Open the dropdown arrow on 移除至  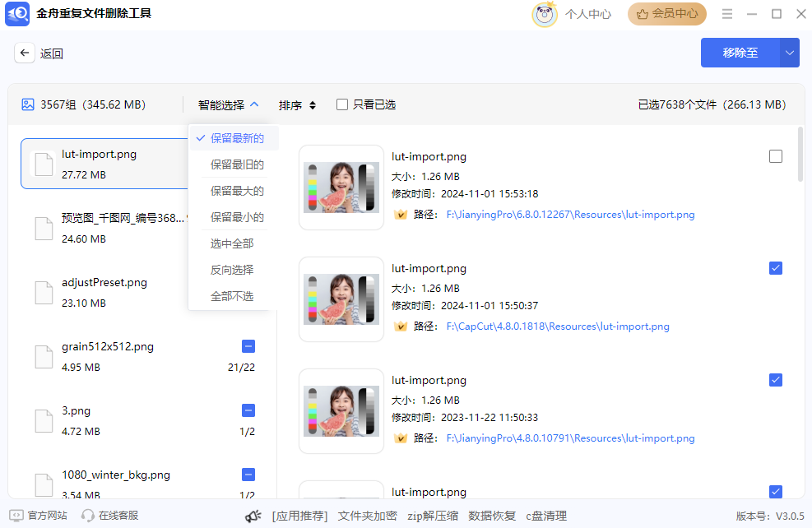click(x=788, y=52)
